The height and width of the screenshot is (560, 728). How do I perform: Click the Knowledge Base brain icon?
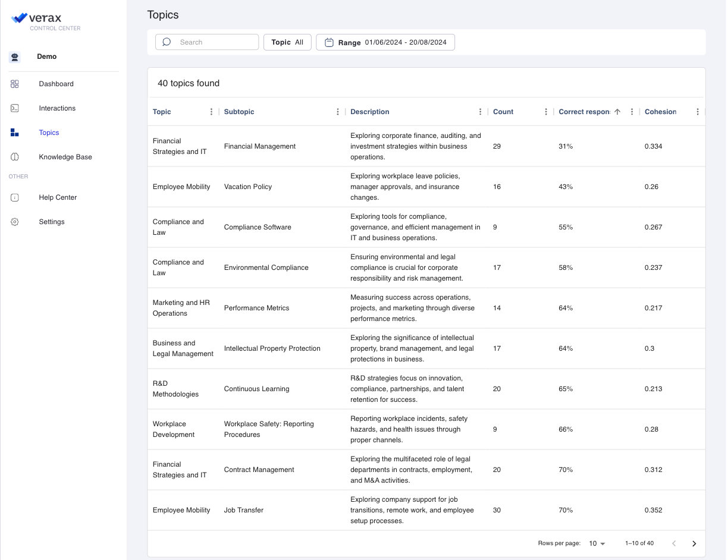tap(15, 157)
